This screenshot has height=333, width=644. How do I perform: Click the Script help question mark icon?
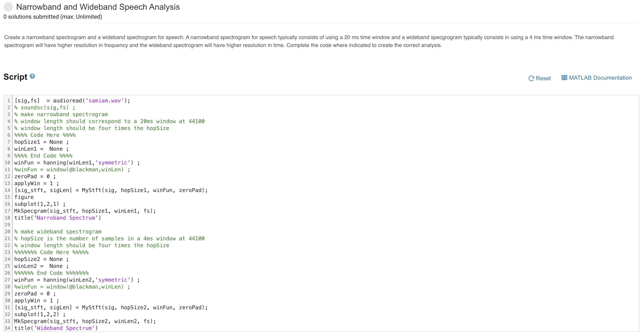click(x=32, y=76)
